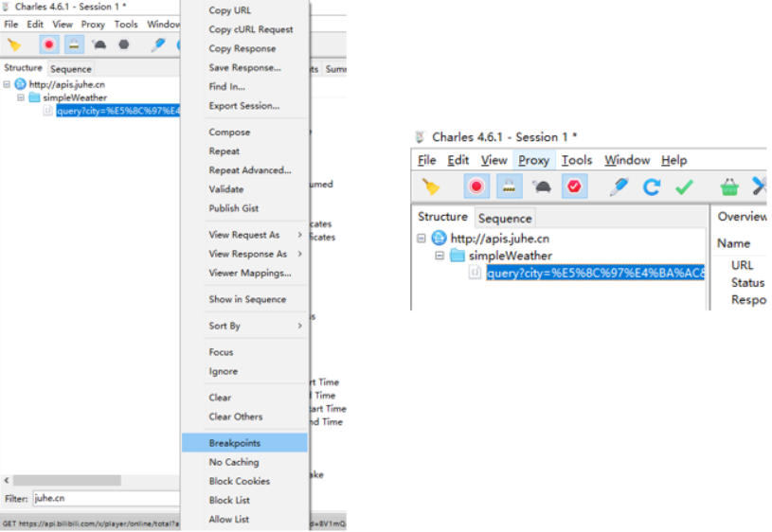Toggle the red record button in left window
Image resolution: width=772 pixels, height=532 pixels.
(48, 44)
